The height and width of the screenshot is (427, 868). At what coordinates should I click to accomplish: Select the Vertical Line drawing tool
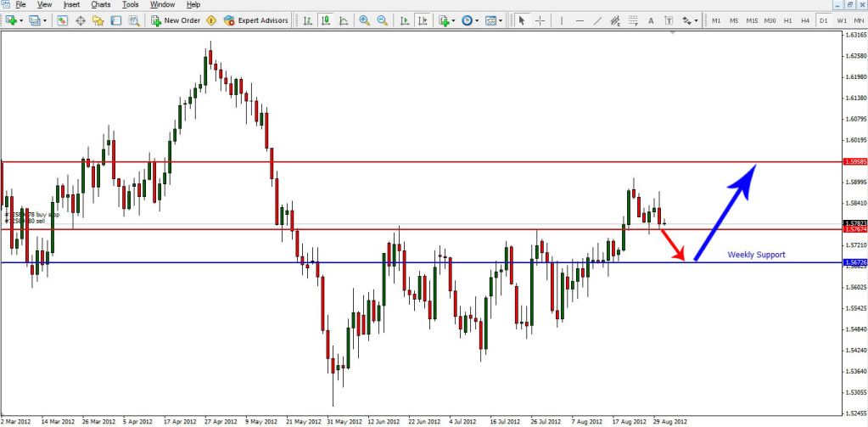tap(562, 20)
